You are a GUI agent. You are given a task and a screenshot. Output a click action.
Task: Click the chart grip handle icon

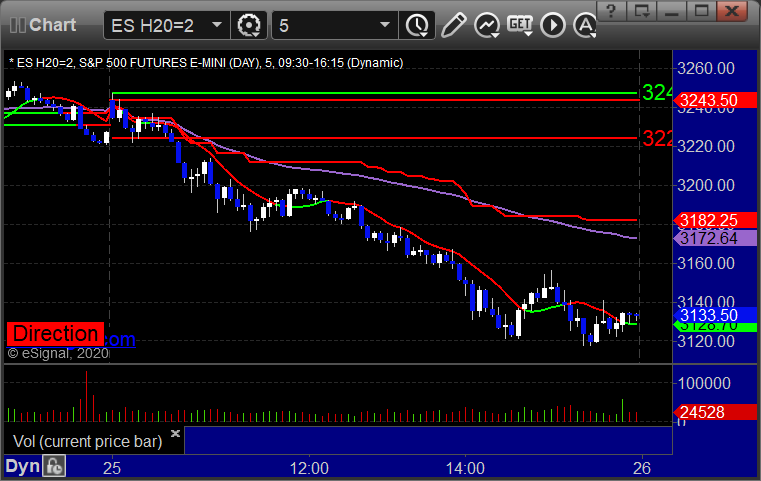point(17,25)
